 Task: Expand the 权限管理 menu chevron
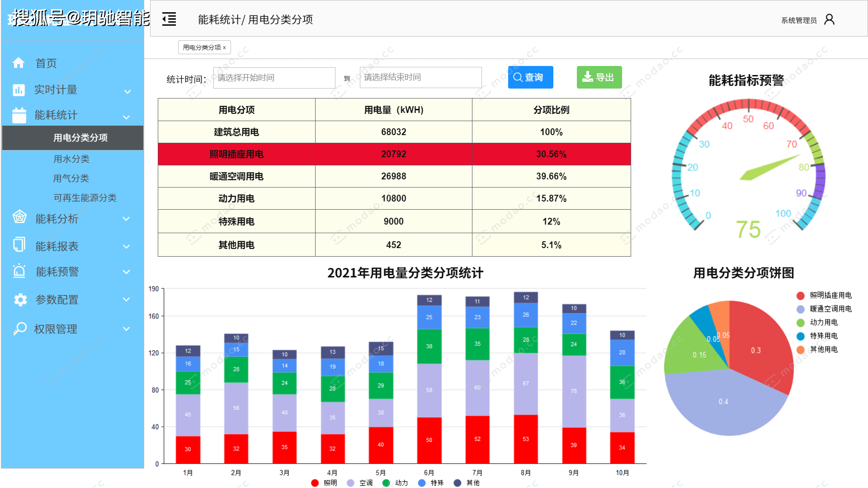pyautogui.click(x=127, y=328)
